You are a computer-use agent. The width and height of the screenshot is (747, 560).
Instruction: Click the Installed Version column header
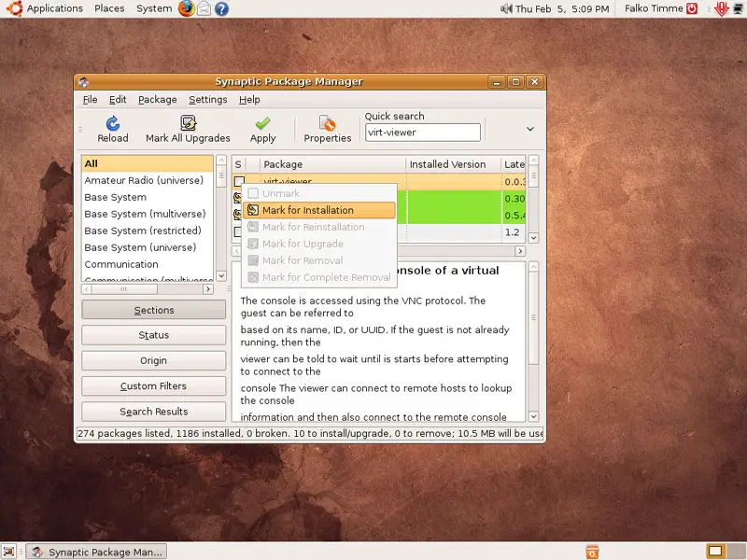[454, 164]
